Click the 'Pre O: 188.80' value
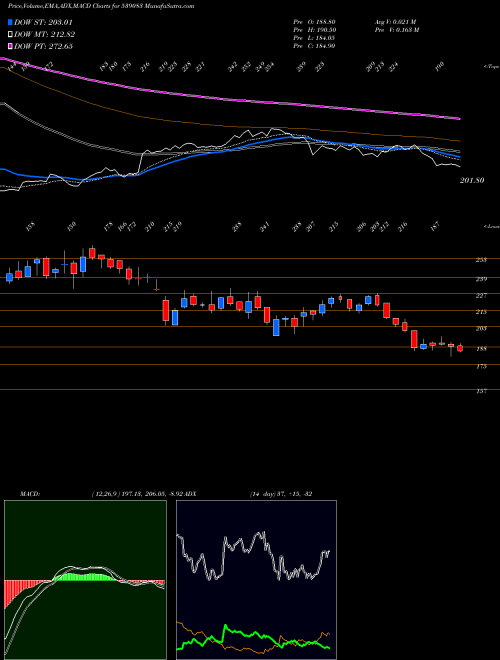The height and width of the screenshot is (660, 500). pos(314,22)
